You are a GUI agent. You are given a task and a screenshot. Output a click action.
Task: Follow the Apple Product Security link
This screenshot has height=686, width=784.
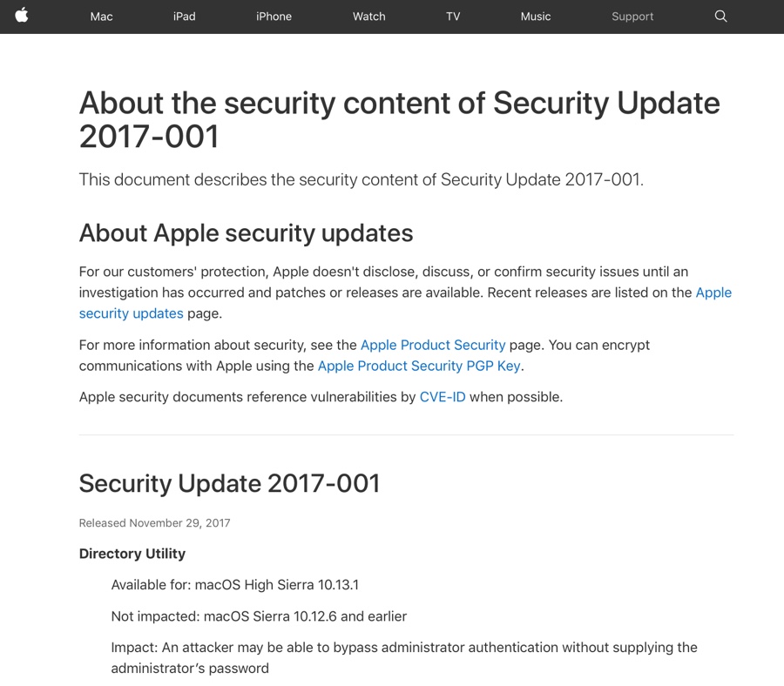point(433,345)
